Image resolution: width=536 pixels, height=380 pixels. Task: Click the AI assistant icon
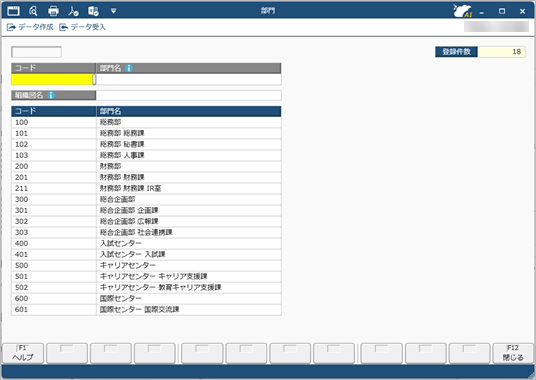(x=463, y=11)
